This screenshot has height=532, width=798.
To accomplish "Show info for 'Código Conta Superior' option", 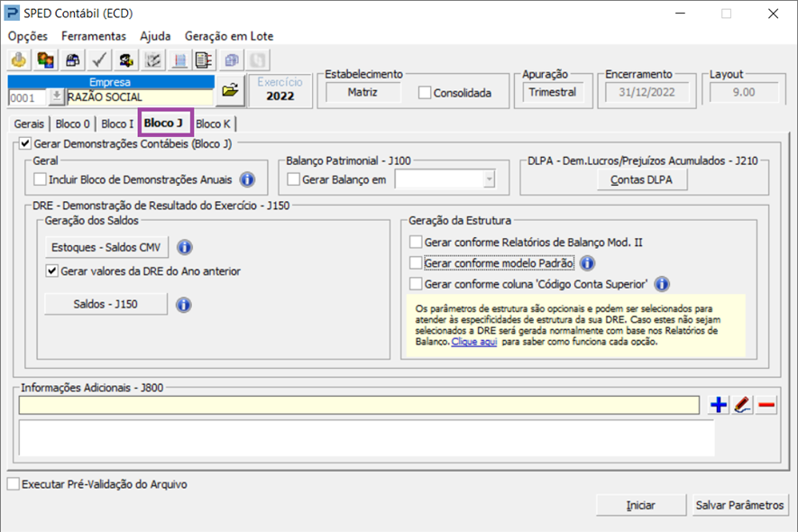I will coord(662,284).
